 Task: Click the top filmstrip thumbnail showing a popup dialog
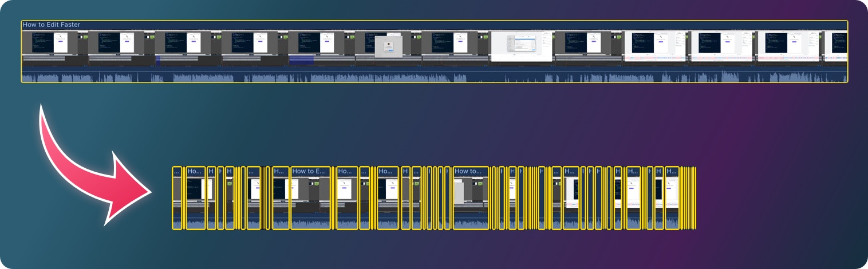point(388,46)
